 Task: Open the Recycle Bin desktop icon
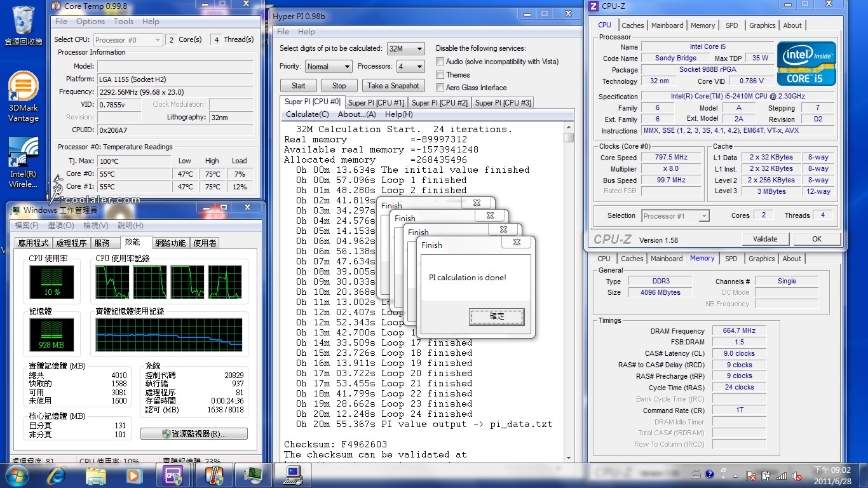point(24,25)
